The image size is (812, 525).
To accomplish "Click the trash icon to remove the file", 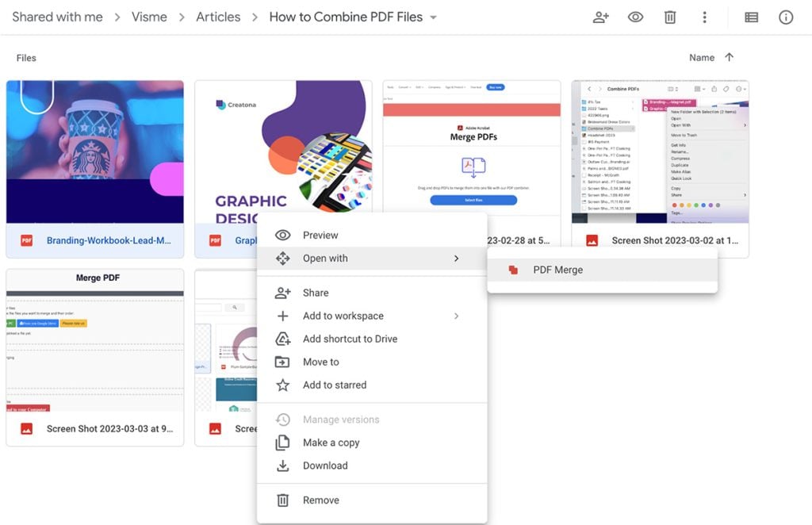I will [x=670, y=17].
